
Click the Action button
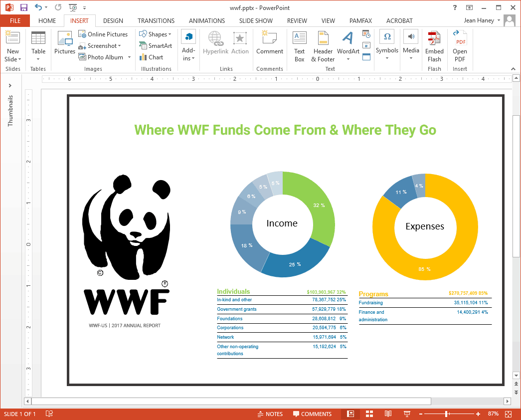click(x=240, y=42)
